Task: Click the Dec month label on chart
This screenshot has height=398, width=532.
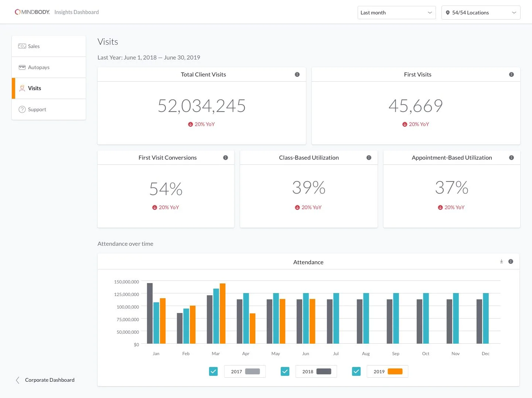Action: 485,354
